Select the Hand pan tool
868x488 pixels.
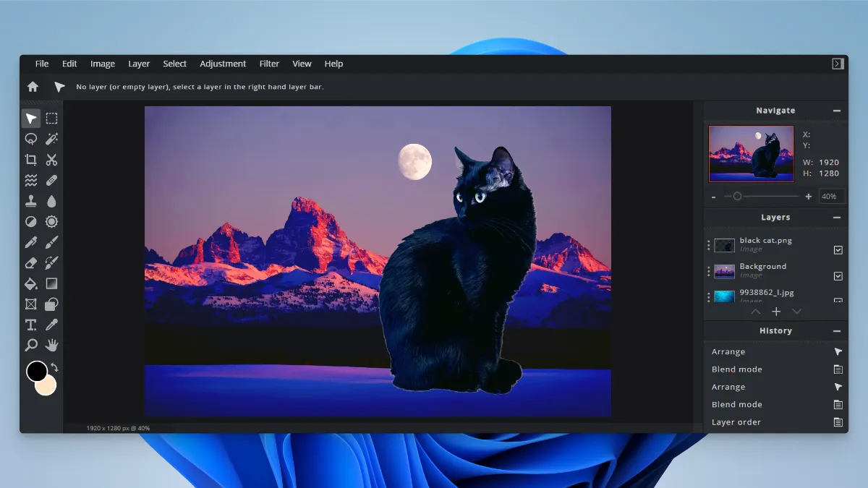[x=51, y=345]
